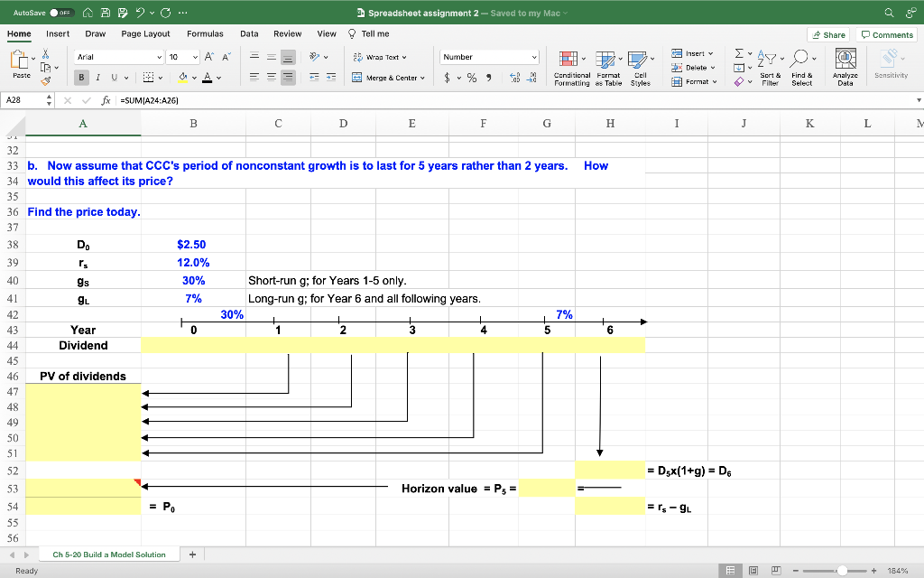924x578 pixels.
Task: Toggle Wrap Text for the selection
Action: [x=379, y=56]
